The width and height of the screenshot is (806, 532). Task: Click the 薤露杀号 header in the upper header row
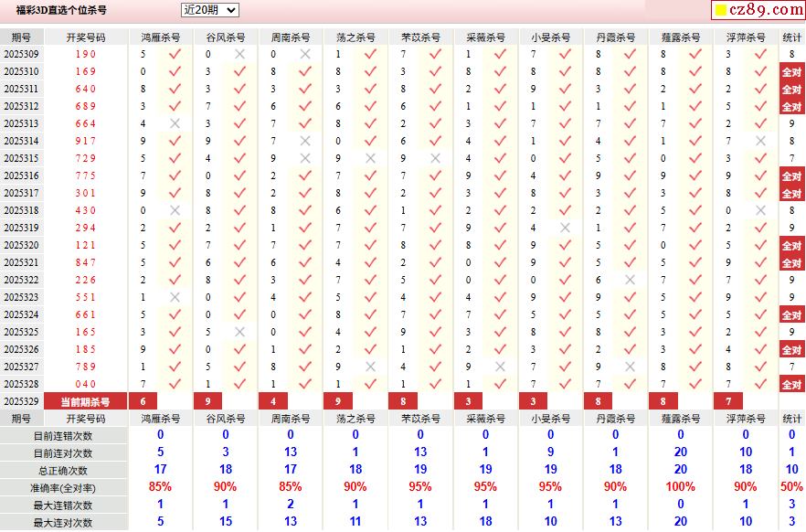tap(681, 37)
